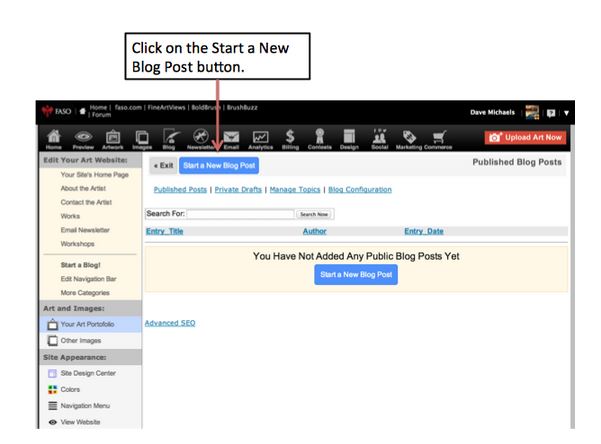Click faso.com link in top bar
The width and height of the screenshot is (601, 444).
[128, 107]
